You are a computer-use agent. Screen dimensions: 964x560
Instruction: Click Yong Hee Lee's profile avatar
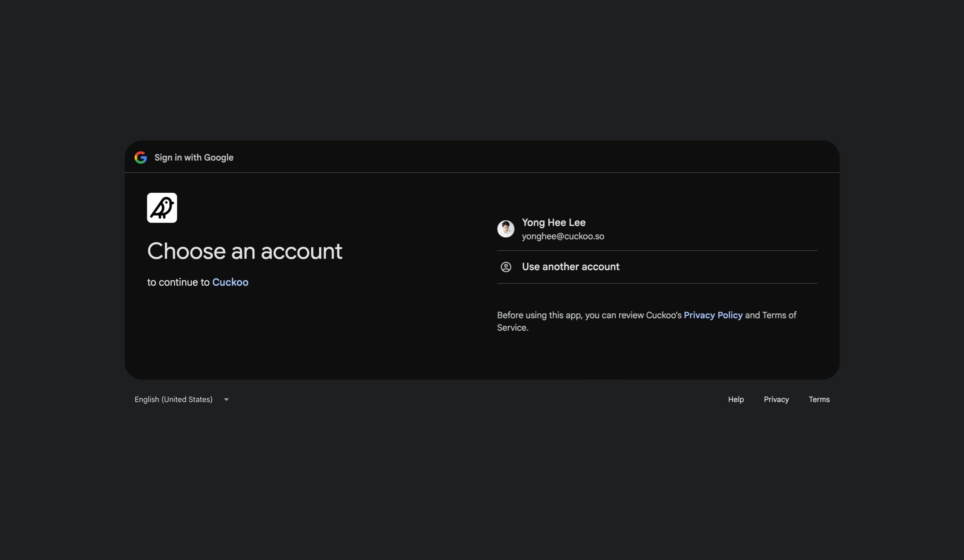pos(506,229)
